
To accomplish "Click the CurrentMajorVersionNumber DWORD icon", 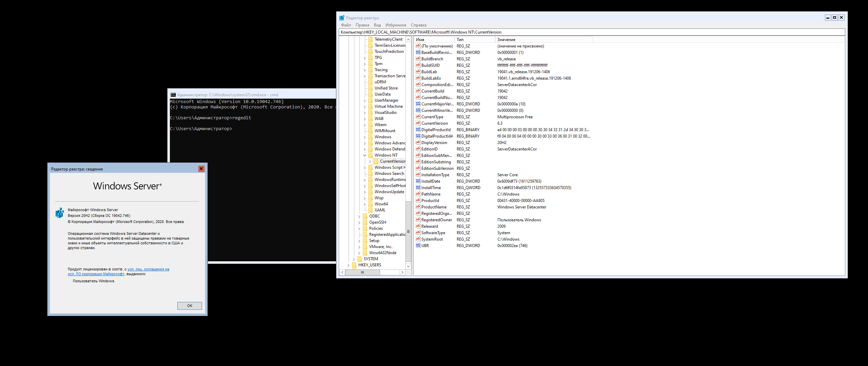I will click(x=418, y=104).
